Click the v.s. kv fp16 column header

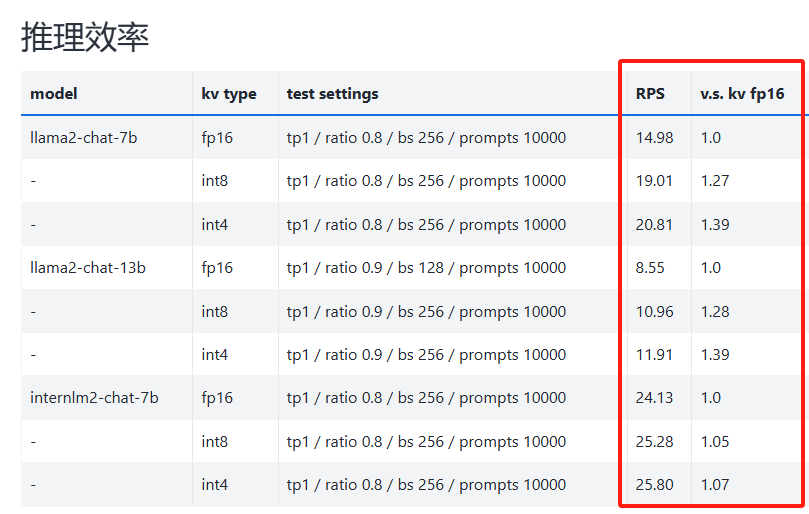pyautogui.click(x=742, y=94)
